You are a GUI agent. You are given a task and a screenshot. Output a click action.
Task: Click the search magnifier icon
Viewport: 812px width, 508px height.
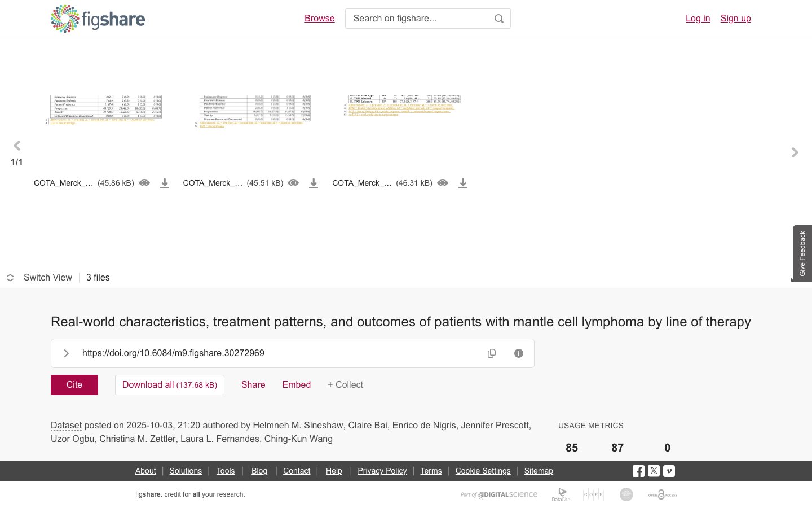coord(498,19)
